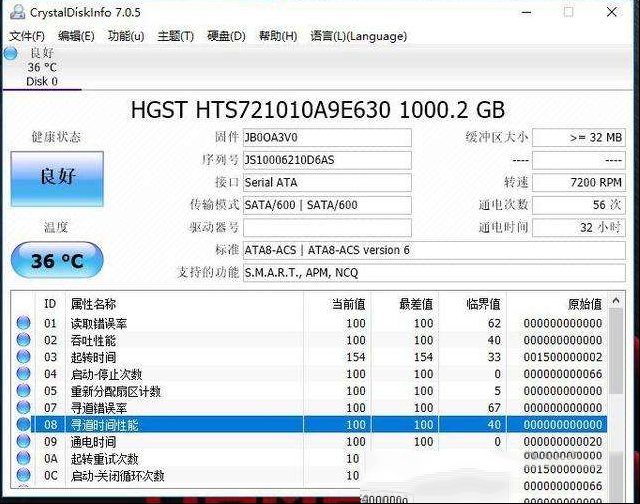
Task: Open the 主题(T) menu
Action: (x=176, y=36)
